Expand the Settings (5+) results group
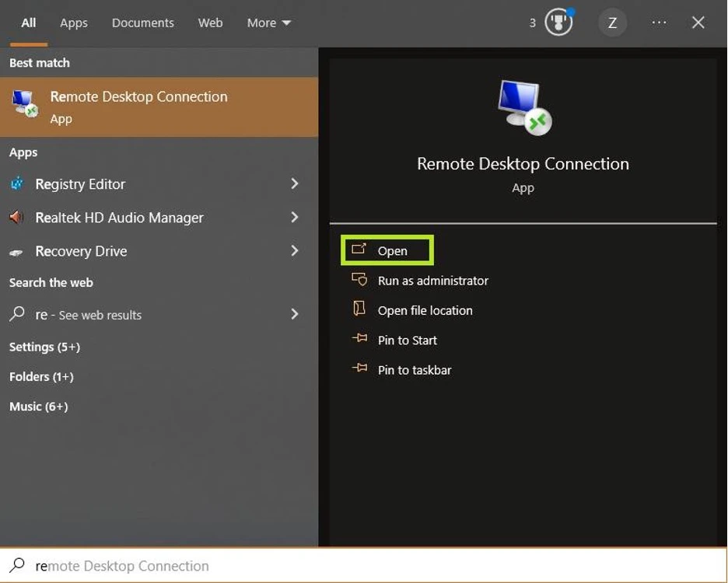Screen dimensions: 728x583 44,347
